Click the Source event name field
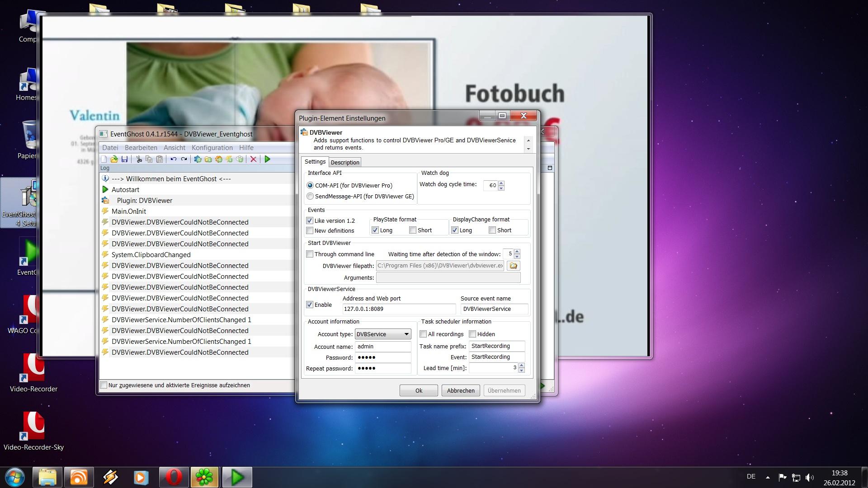This screenshot has width=868, height=488. (x=494, y=309)
